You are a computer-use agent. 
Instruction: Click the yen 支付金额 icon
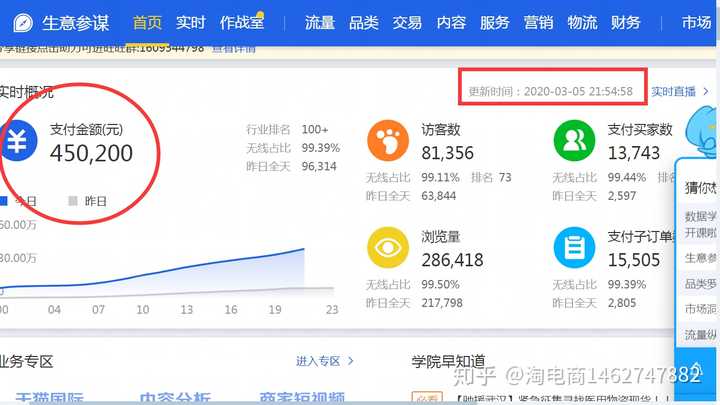point(17,141)
